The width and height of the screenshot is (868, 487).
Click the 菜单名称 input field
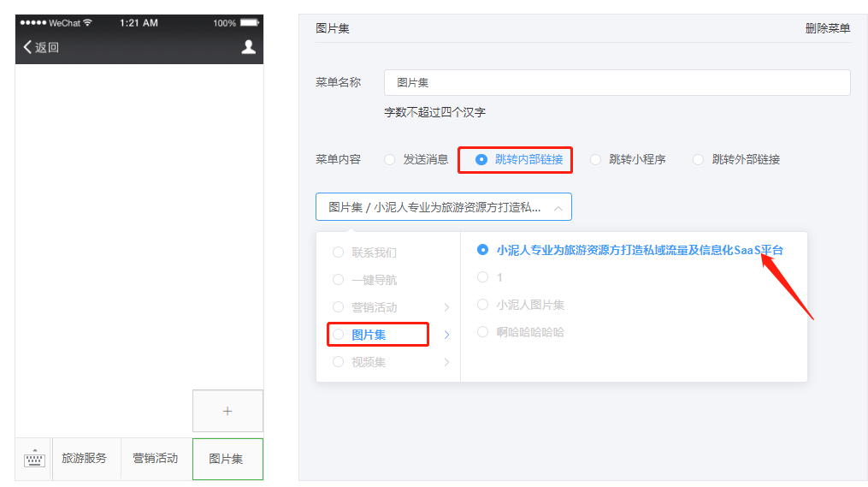coord(617,83)
